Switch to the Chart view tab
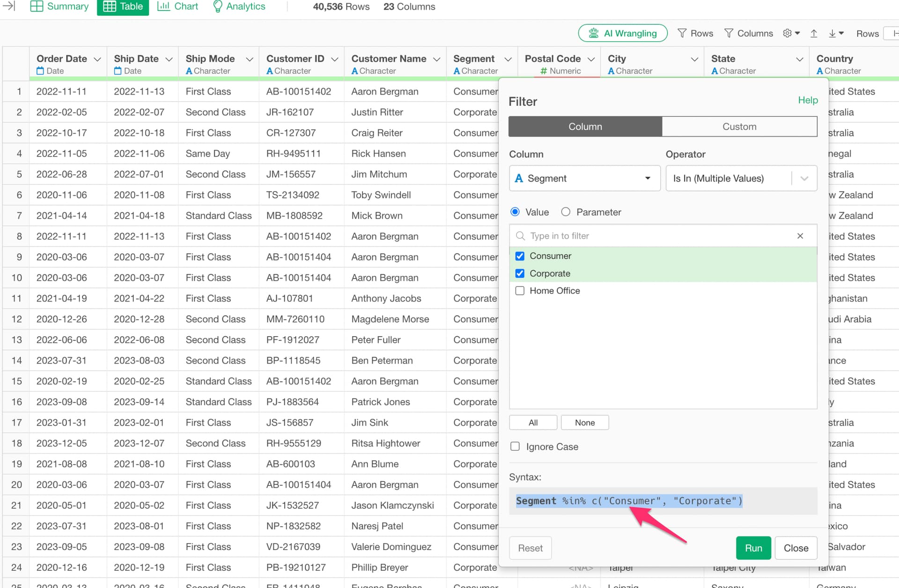 point(177,7)
